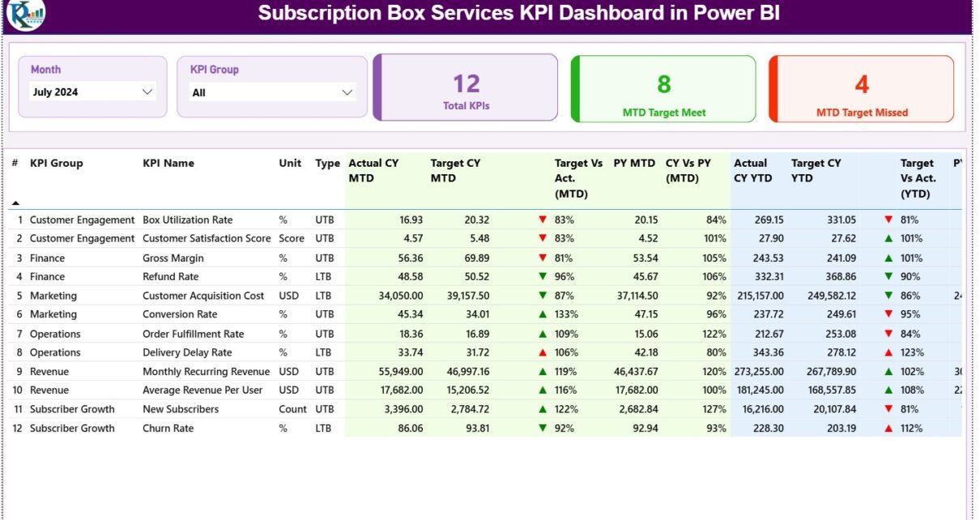
Task: Select the Gross Margin row cell
Action: click(173, 258)
